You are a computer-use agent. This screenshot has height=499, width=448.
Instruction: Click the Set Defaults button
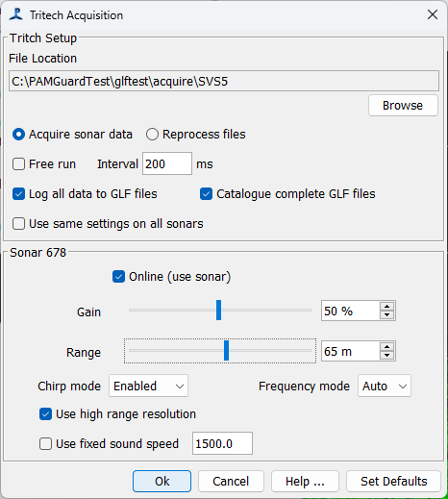pos(393,481)
